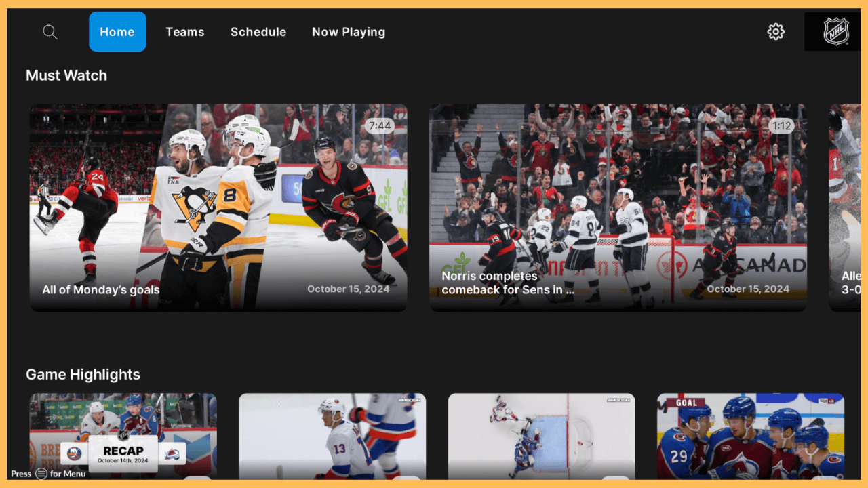This screenshot has height=488, width=868.
Task: Click the menu glyph in 'Press for Menu' hint
Action: tap(41, 474)
